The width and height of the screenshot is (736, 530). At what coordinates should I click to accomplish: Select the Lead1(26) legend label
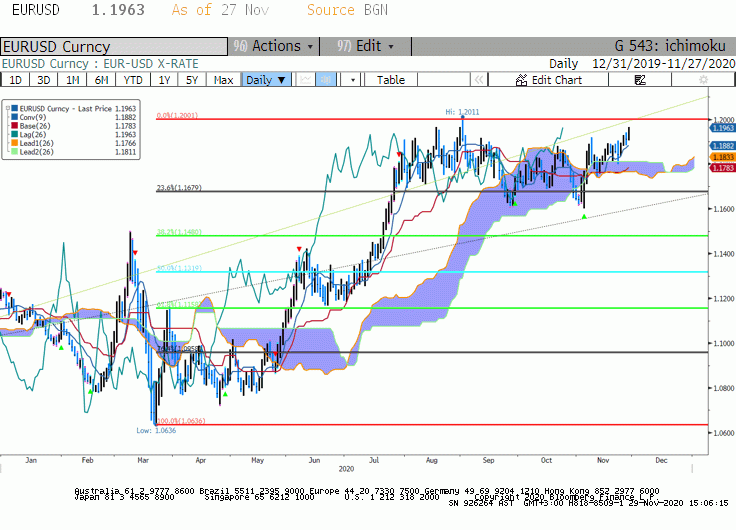pyautogui.click(x=37, y=143)
